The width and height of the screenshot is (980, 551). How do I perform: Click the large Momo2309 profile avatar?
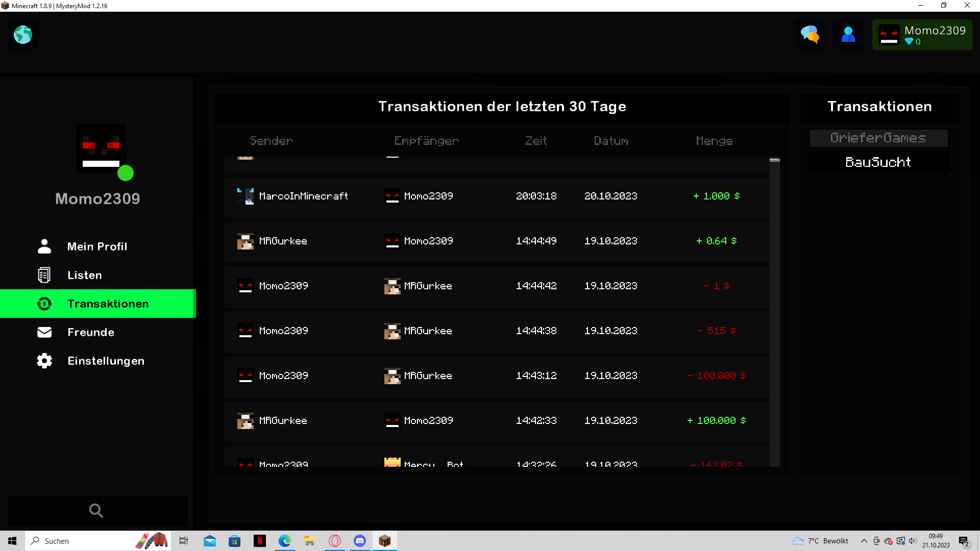[101, 148]
